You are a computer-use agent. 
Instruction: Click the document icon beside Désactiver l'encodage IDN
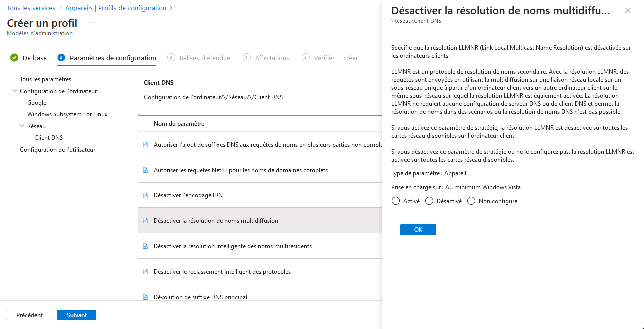click(146, 195)
